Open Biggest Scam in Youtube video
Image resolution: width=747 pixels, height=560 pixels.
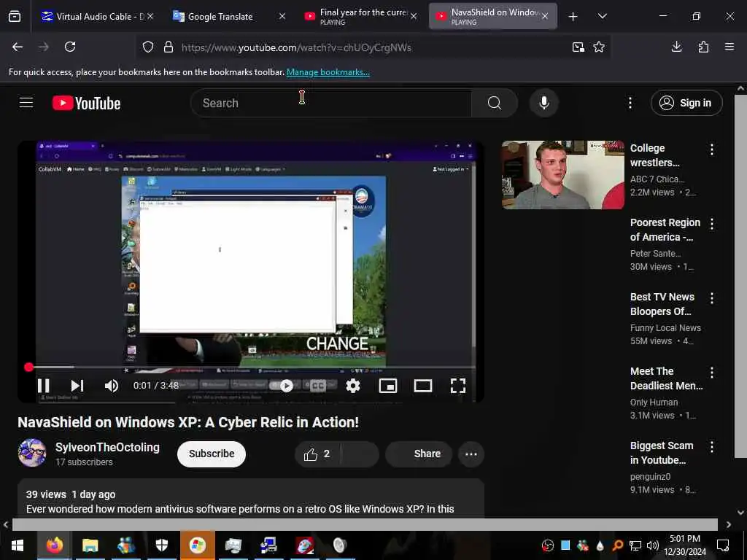[x=662, y=453]
